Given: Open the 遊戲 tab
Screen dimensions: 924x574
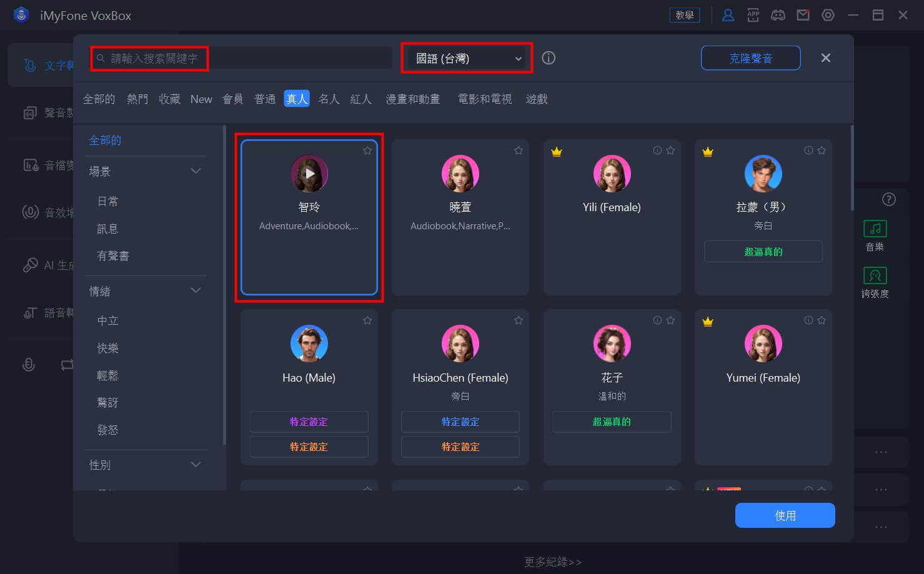Looking at the screenshot, I should (x=537, y=99).
